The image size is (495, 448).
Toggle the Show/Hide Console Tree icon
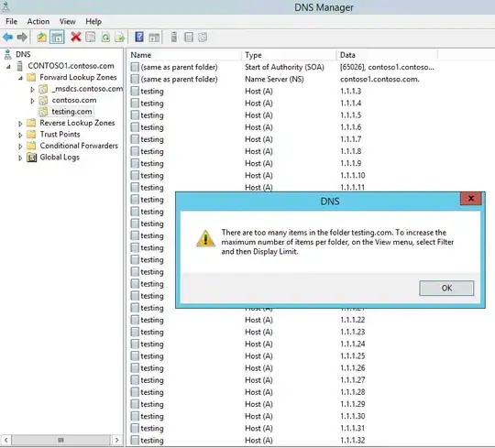[x=57, y=38]
